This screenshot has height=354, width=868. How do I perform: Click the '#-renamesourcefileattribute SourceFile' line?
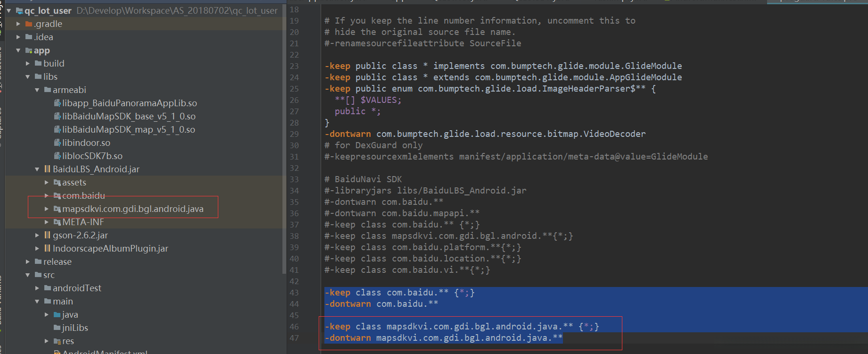(423, 43)
